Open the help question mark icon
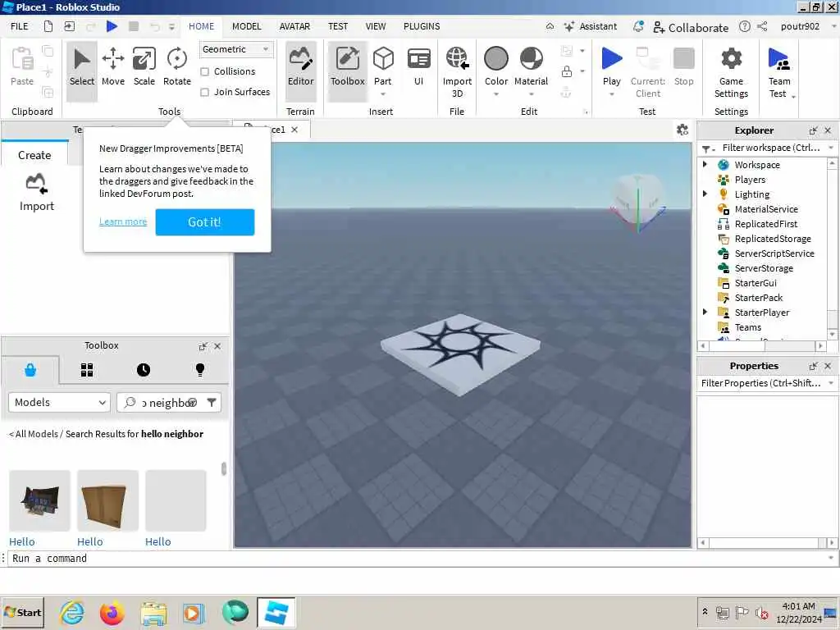 tap(744, 26)
